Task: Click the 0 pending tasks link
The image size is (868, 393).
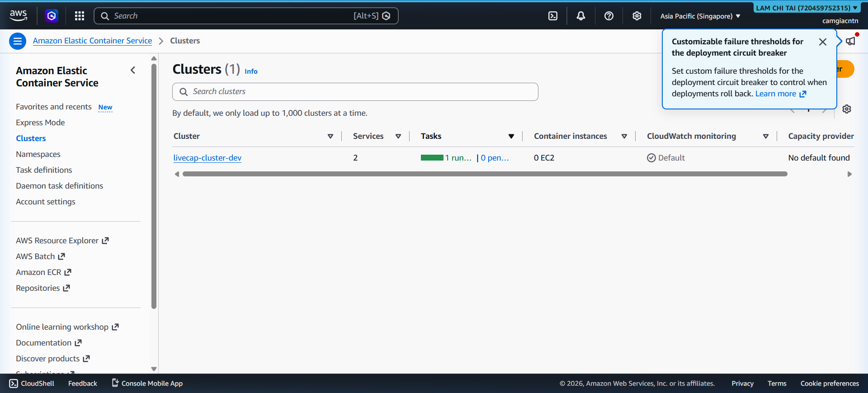Action: (495, 158)
